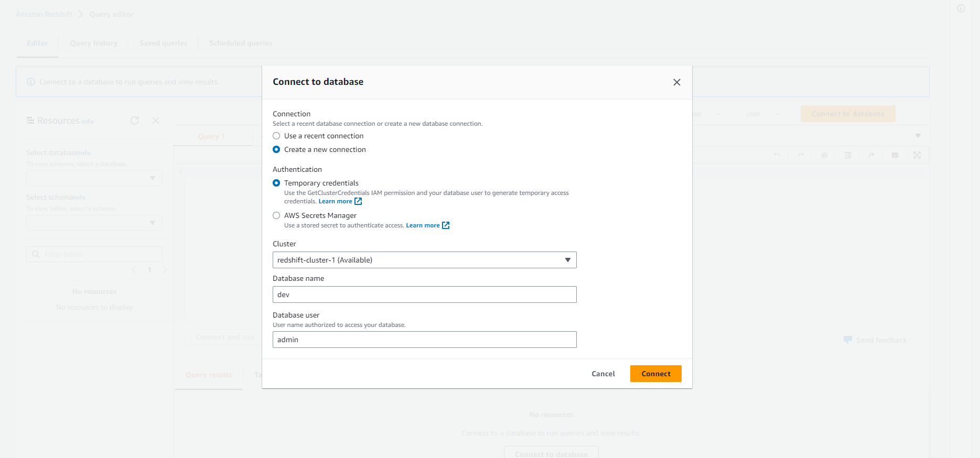Click the redo icon in editor toolbar

coord(801,155)
